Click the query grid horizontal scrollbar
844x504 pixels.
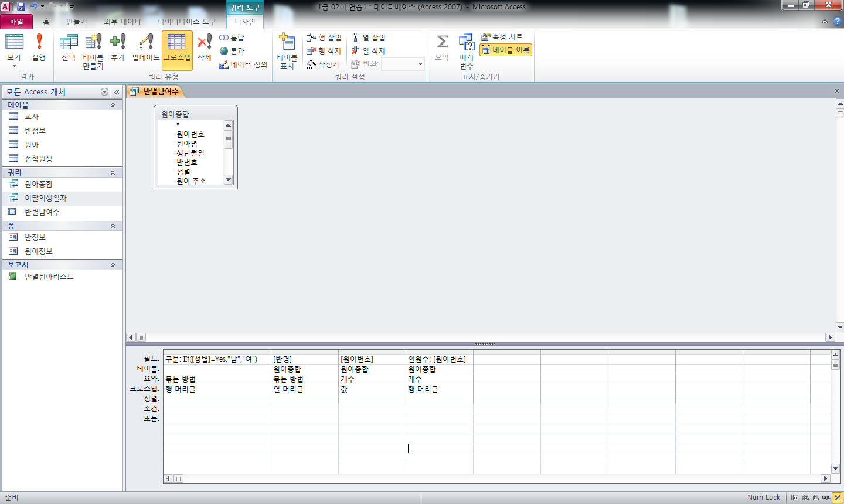pyautogui.click(x=497, y=479)
